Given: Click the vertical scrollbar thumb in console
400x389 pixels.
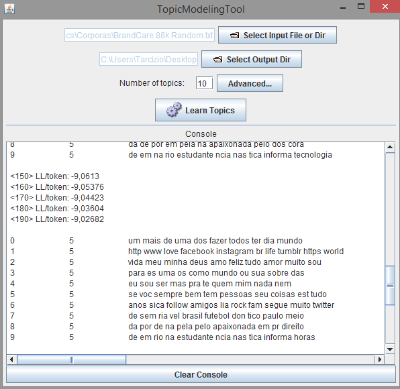Looking at the screenshot, I should click(390, 285).
